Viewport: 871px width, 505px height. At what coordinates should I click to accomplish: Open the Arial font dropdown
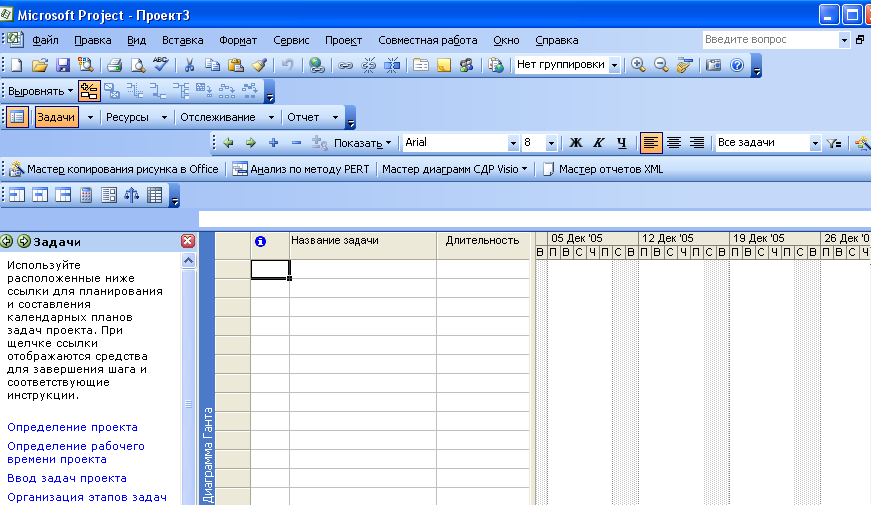[x=513, y=143]
